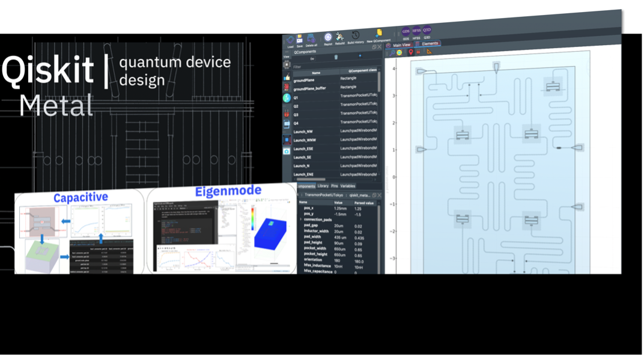
Task: Click the screenshot camera icon in sidebar
Action: (287, 152)
